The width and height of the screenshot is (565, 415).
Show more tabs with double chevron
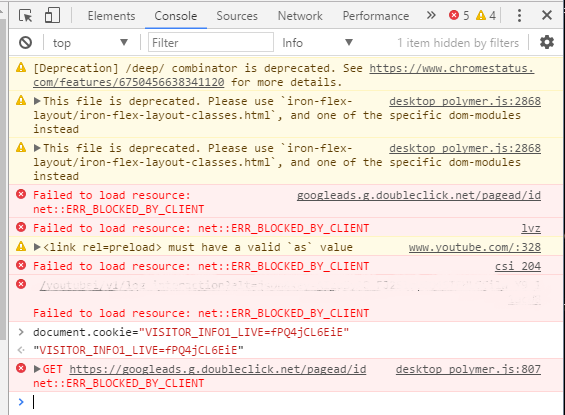click(x=431, y=15)
